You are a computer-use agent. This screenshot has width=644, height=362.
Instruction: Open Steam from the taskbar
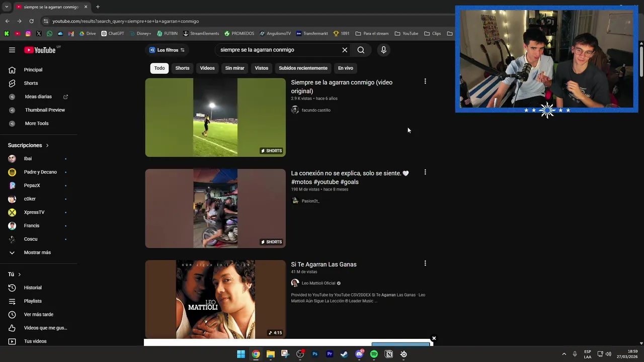[344, 354]
